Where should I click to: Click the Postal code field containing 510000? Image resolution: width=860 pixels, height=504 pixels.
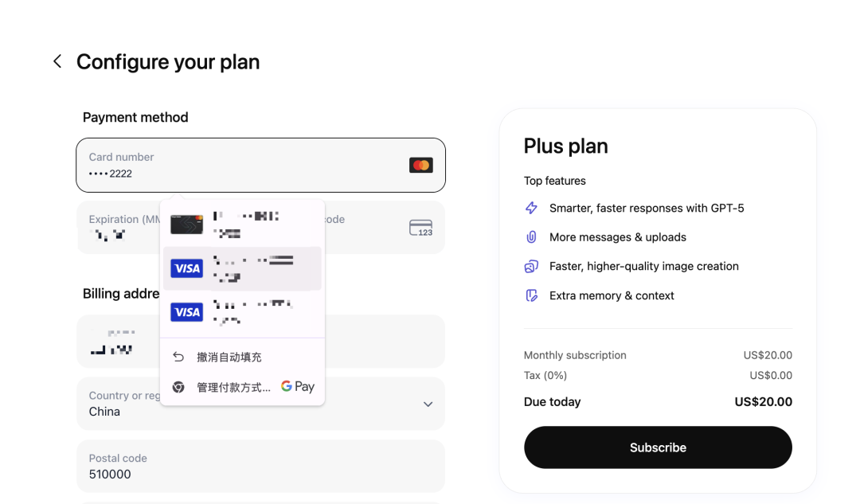click(x=260, y=466)
